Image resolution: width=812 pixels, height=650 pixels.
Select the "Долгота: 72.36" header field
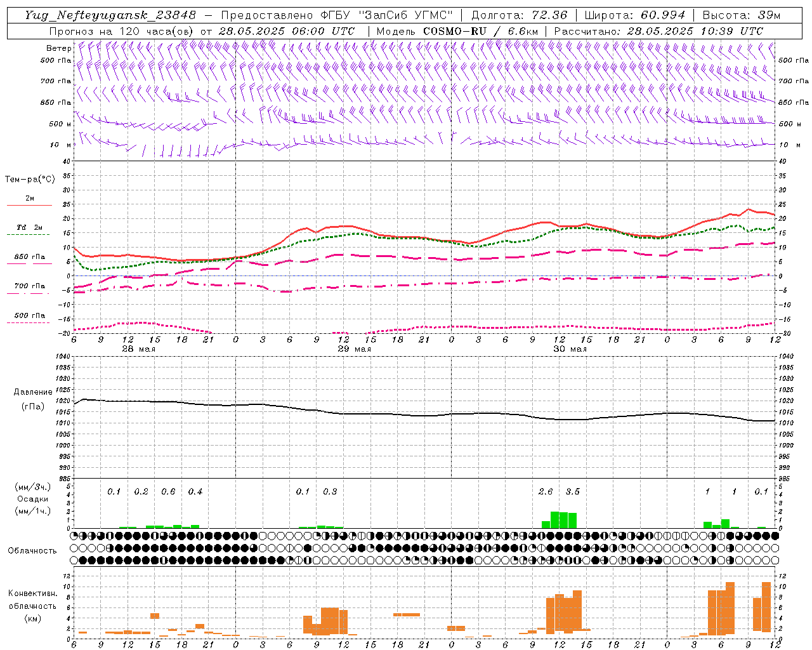coord(519,15)
